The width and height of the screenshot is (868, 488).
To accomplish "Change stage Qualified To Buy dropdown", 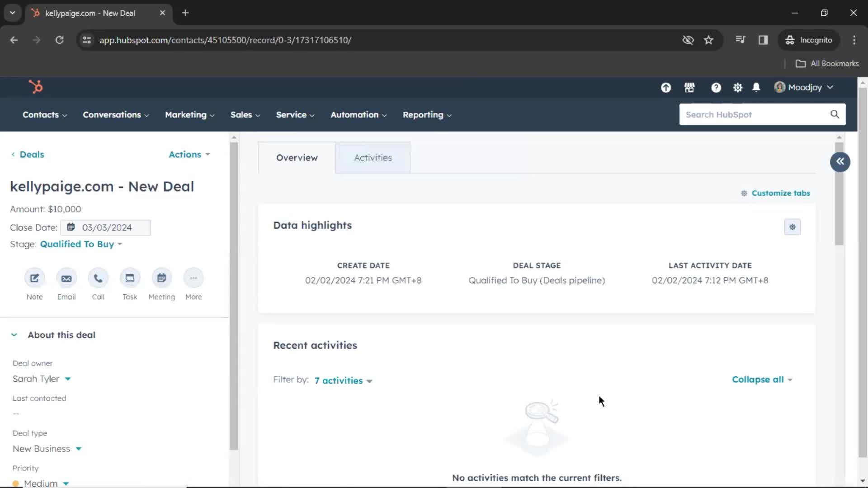I will click(x=81, y=244).
